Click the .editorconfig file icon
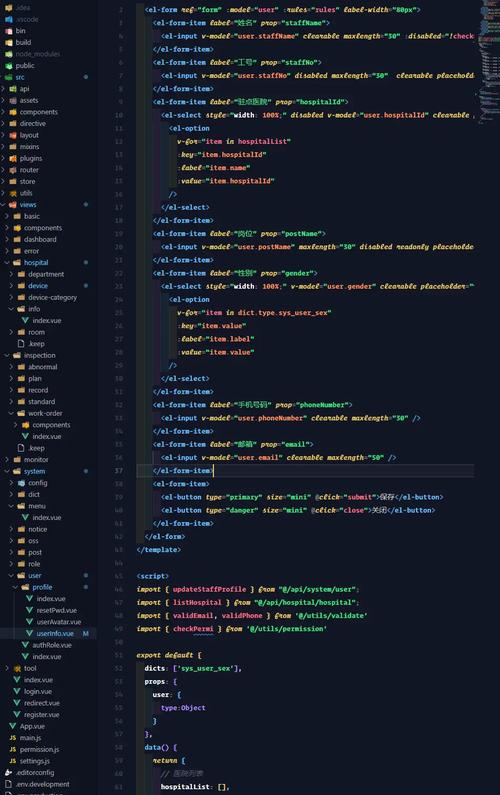Viewport: 500px width, 795px height. 9,772
